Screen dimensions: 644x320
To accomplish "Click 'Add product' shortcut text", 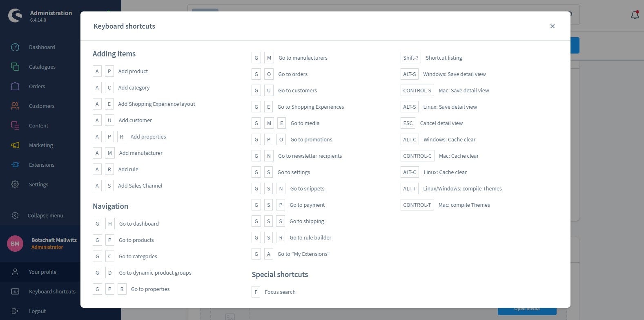I will pyautogui.click(x=133, y=71).
